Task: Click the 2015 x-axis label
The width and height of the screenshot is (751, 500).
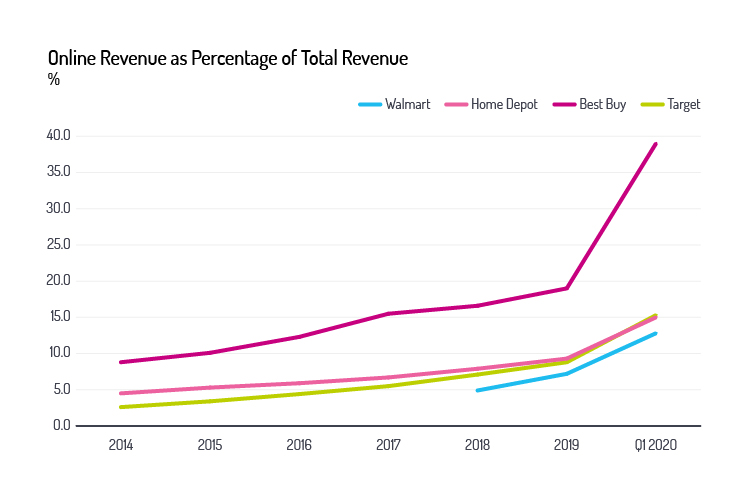Action: point(210,445)
